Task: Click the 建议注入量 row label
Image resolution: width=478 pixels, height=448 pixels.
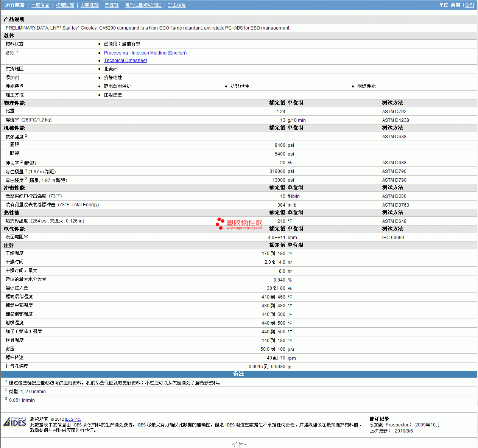Action: point(17,288)
